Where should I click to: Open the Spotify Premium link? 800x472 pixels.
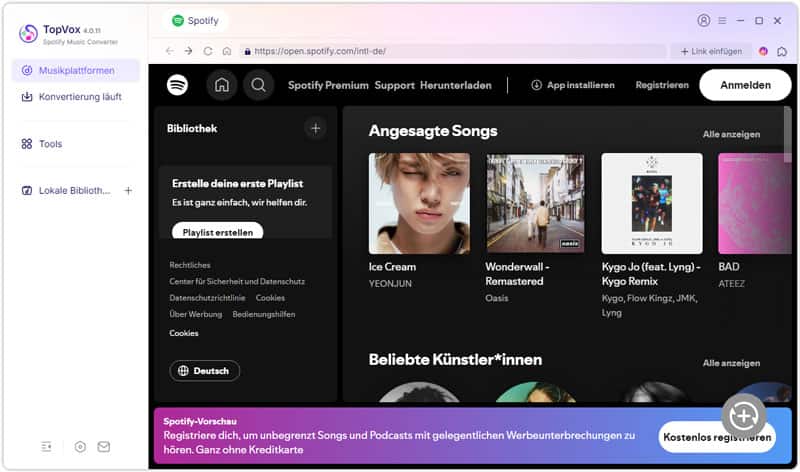pyautogui.click(x=328, y=85)
